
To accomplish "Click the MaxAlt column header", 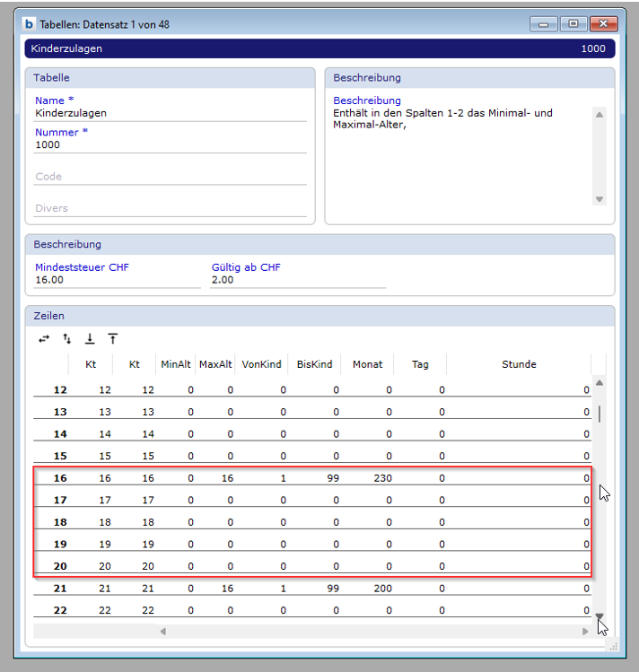I will tap(216, 364).
